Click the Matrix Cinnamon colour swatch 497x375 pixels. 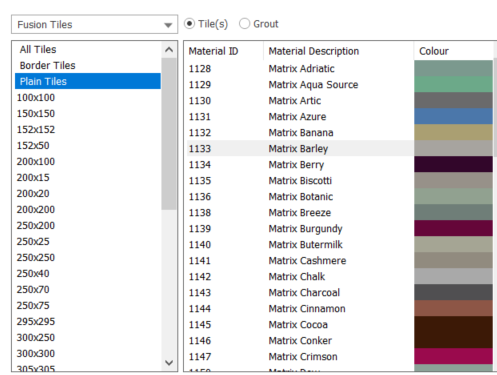tap(453, 308)
